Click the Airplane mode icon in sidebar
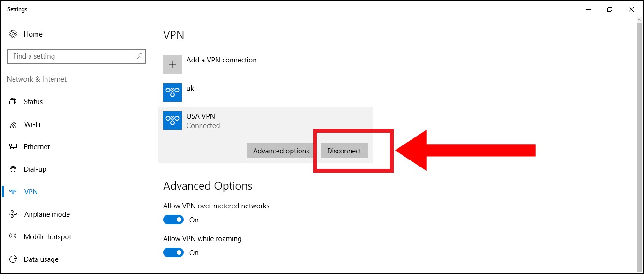Viewport: 644px width, 274px height. pos(13,214)
